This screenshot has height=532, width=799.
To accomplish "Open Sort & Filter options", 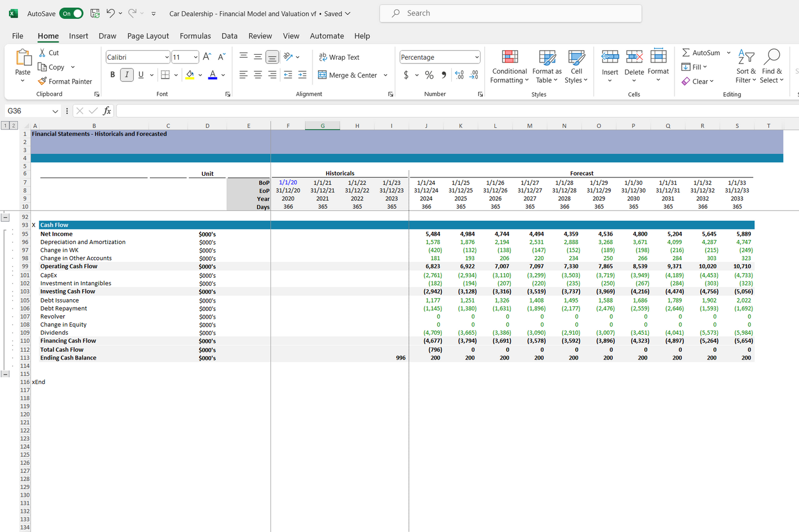I will (x=746, y=67).
